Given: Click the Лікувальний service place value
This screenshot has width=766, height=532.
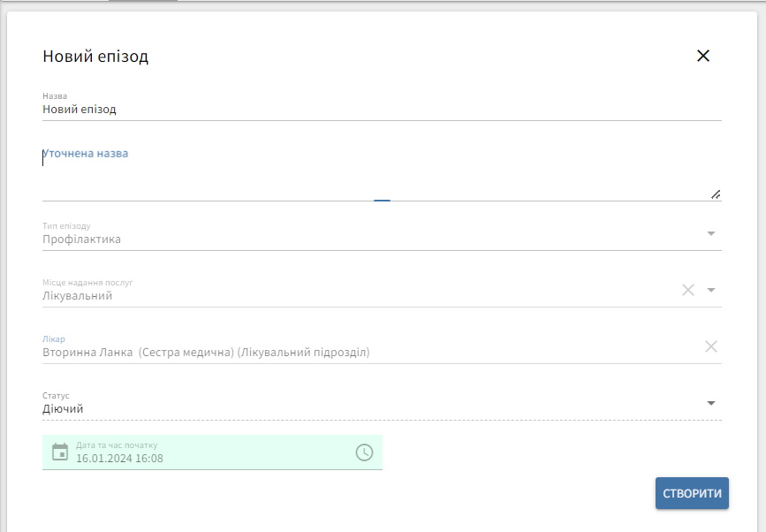Looking at the screenshot, I should click(x=77, y=296).
